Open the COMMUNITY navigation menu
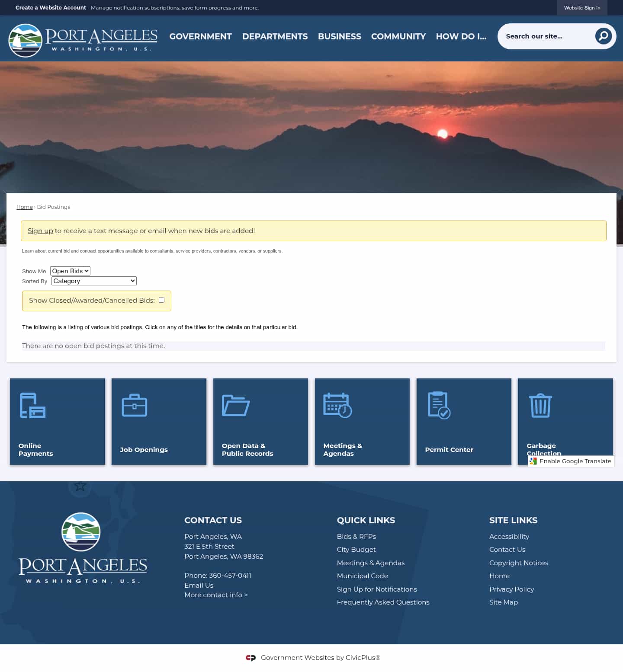 [x=398, y=37]
